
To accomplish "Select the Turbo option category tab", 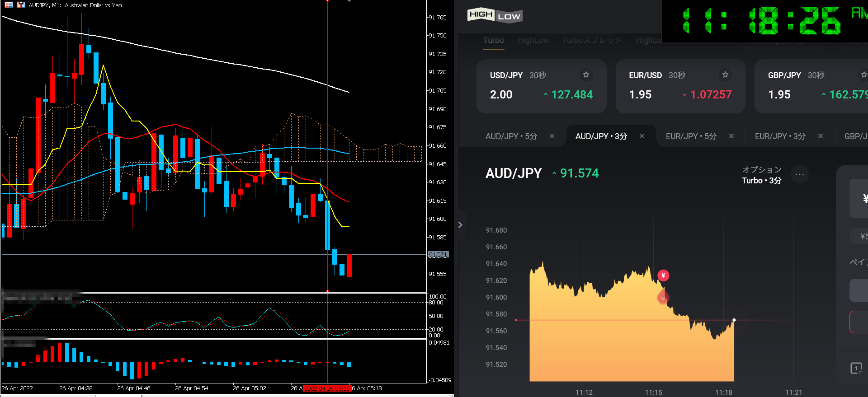I will click(493, 41).
